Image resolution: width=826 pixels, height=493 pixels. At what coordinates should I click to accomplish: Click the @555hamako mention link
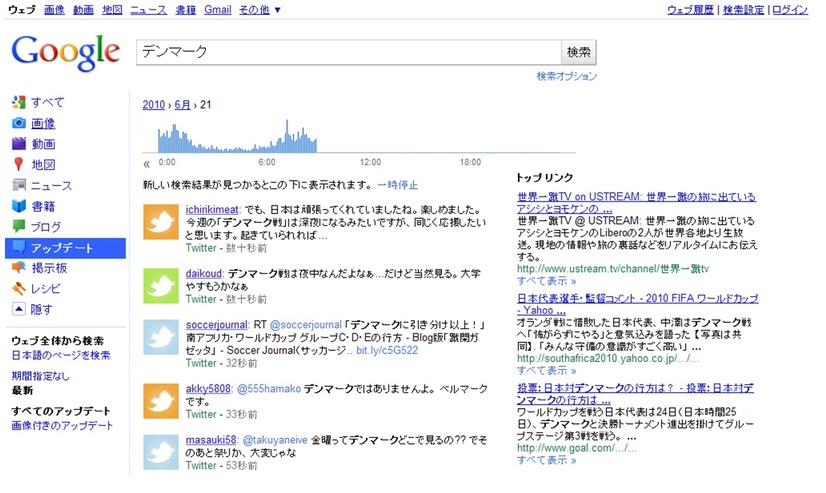click(x=269, y=389)
